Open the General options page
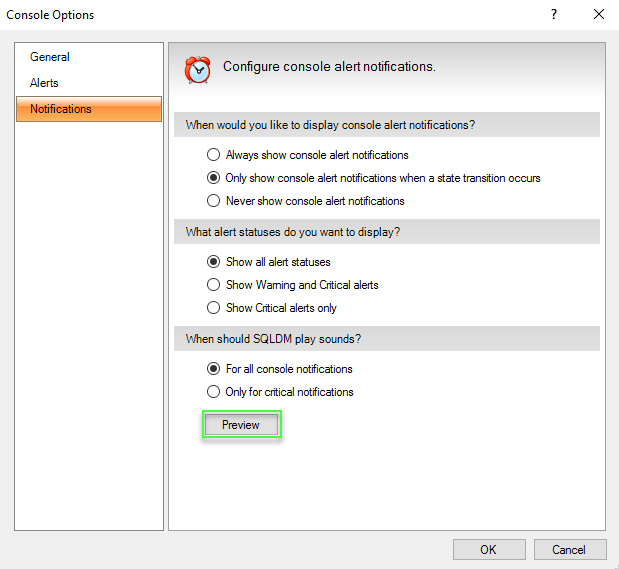The height and width of the screenshot is (569, 619). tap(50, 57)
